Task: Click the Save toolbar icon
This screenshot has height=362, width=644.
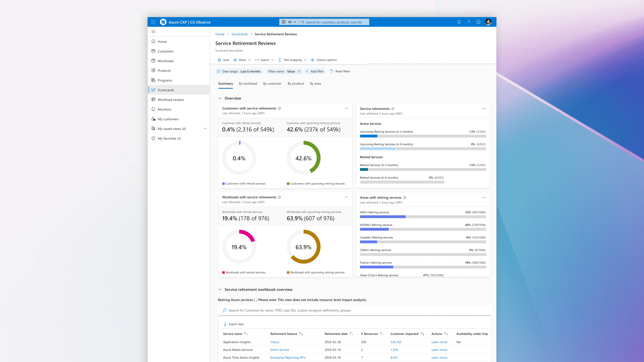Action: pos(219,60)
